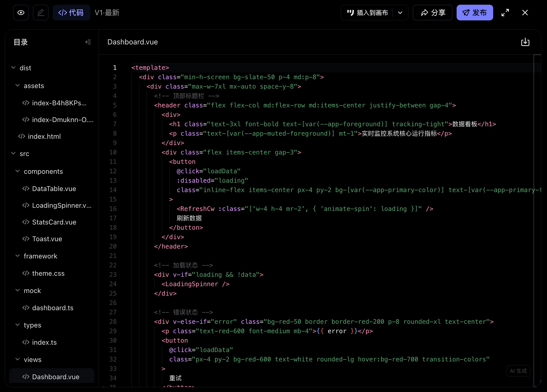Click the code icon beside index.html
Viewport: 547px width, 392px height.
[x=22, y=136]
